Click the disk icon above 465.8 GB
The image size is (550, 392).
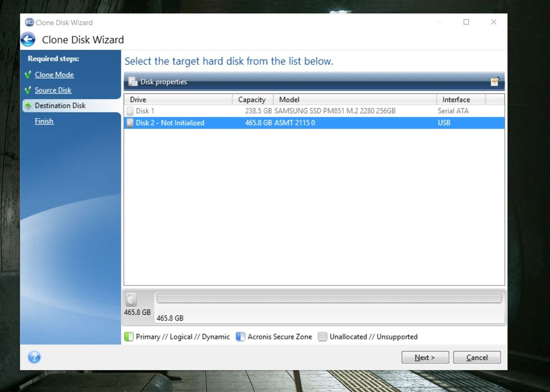(x=131, y=300)
